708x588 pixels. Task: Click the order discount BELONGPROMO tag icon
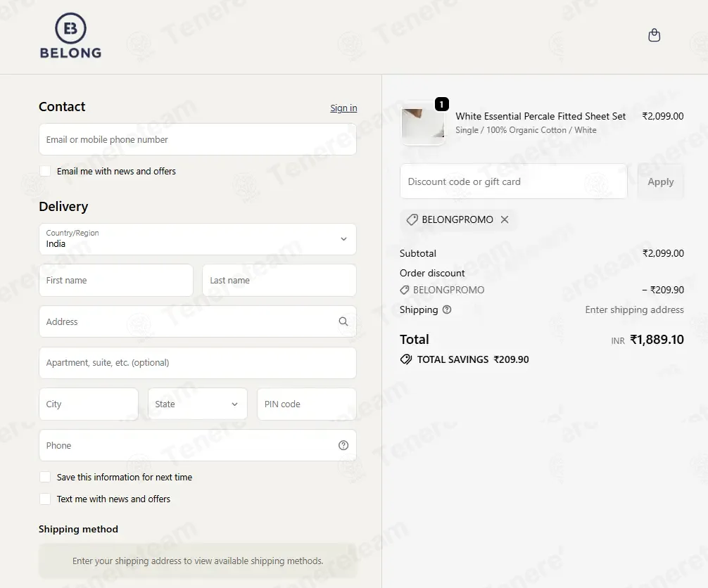click(405, 290)
